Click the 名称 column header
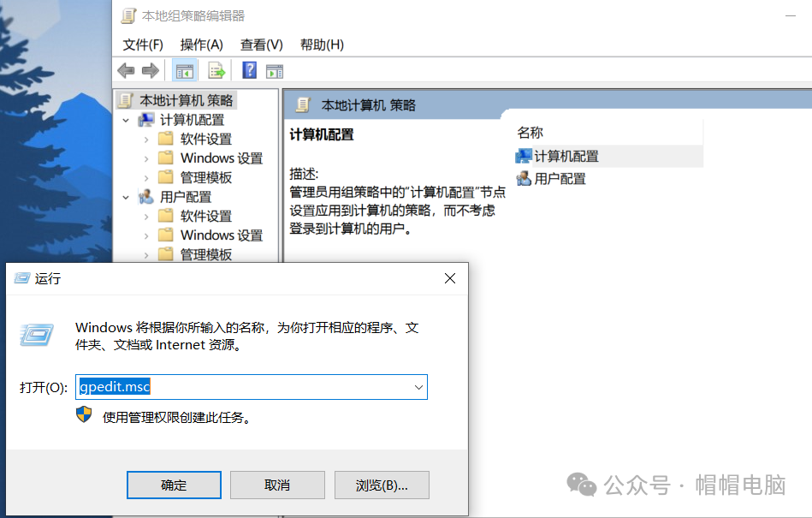Screen dimensions: 812x518 tap(530, 133)
